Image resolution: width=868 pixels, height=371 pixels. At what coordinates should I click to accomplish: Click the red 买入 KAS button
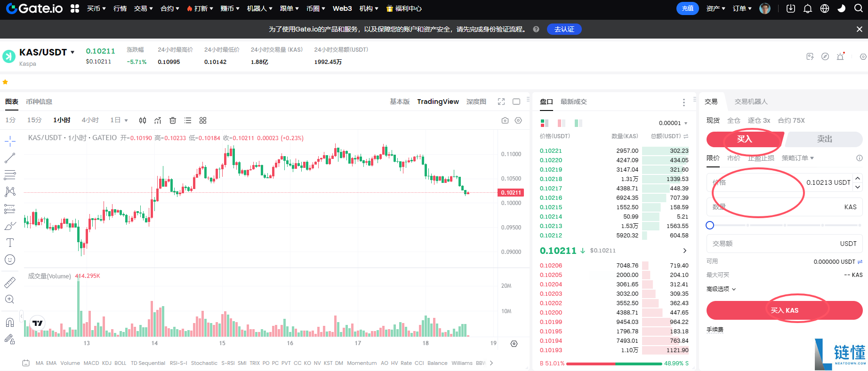pyautogui.click(x=784, y=310)
